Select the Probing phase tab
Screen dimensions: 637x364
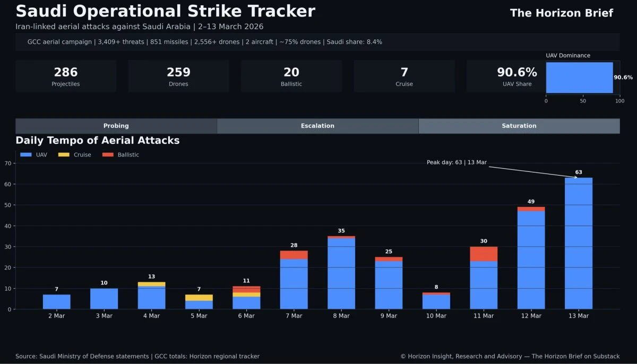click(116, 126)
